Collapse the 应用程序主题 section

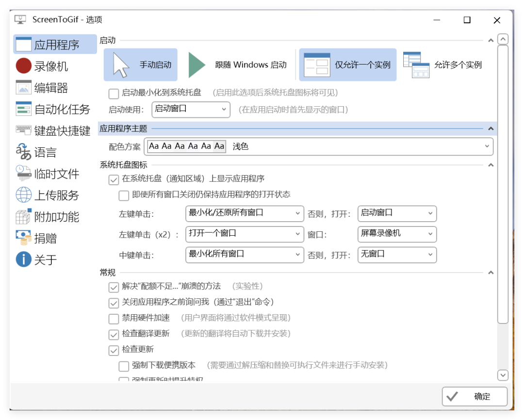click(x=491, y=129)
